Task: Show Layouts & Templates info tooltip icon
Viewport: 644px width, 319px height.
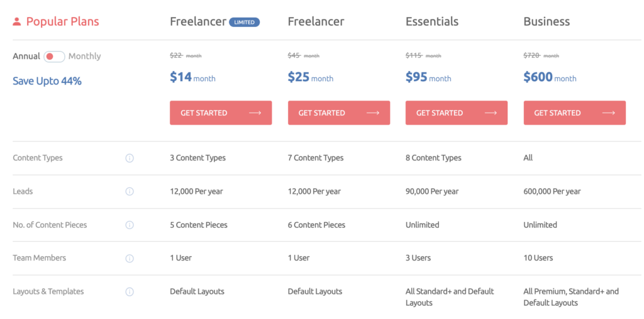Action: [130, 291]
